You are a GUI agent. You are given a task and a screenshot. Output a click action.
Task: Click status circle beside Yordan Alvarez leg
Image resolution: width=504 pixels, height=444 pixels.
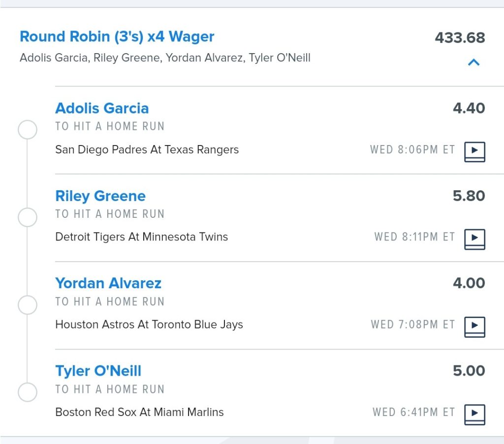(28, 305)
